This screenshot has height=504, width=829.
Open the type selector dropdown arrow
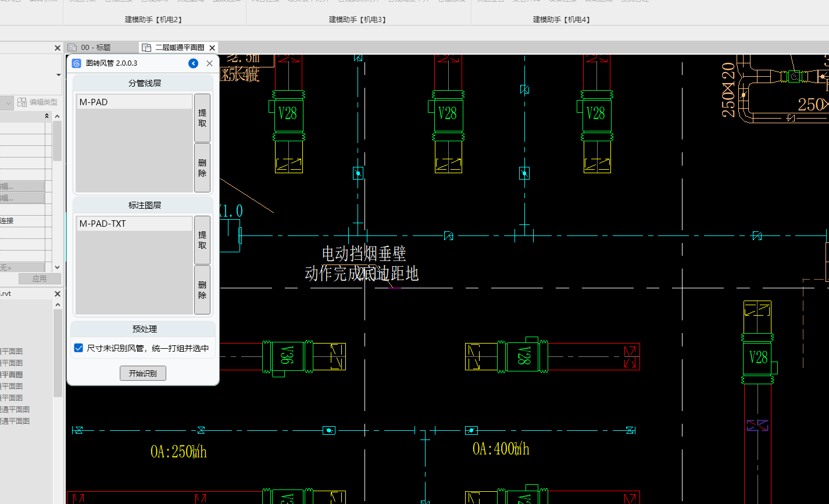[58, 75]
